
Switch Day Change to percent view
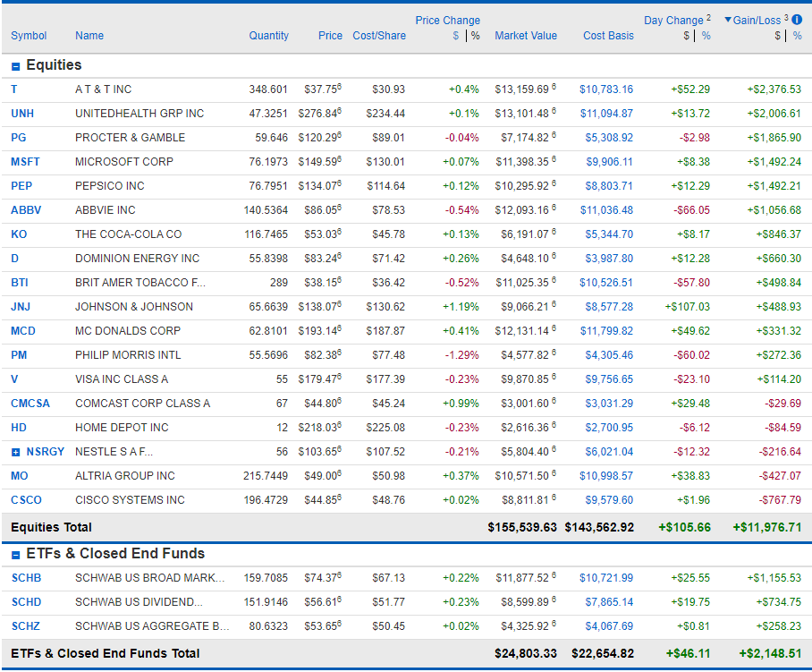tap(706, 36)
